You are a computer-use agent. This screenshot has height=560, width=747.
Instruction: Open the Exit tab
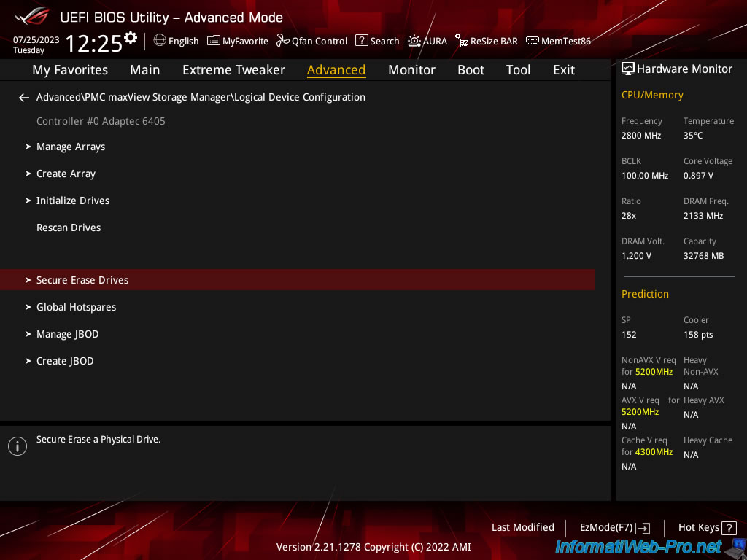(564, 70)
